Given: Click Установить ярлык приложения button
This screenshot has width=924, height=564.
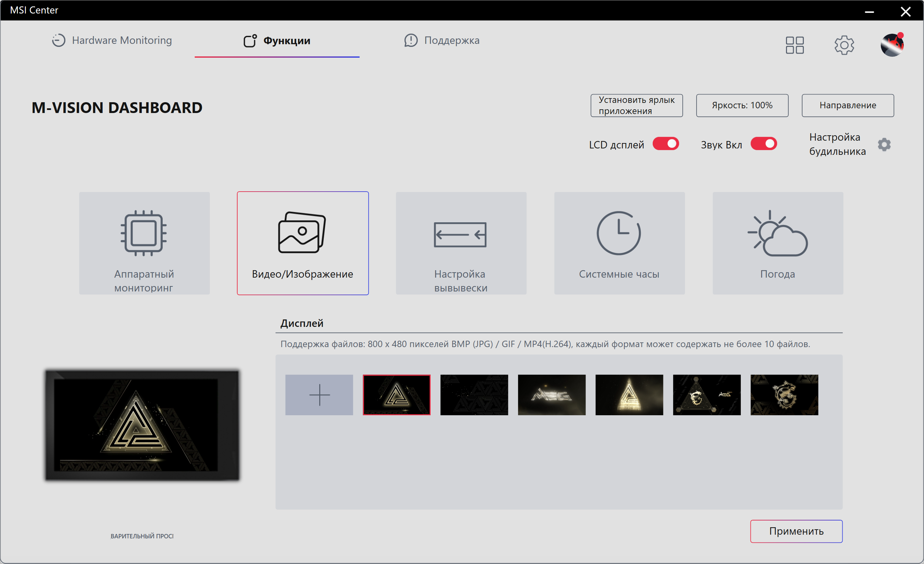Looking at the screenshot, I should [637, 105].
